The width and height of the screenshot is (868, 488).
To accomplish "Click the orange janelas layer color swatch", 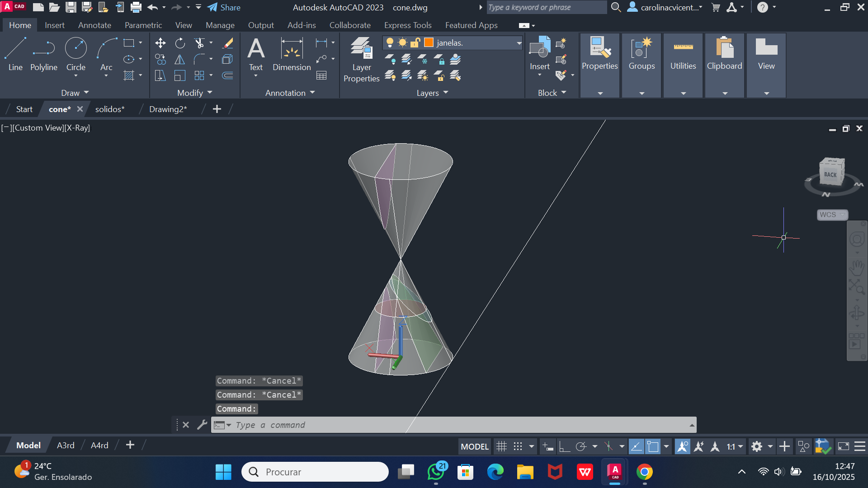I will [429, 42].
